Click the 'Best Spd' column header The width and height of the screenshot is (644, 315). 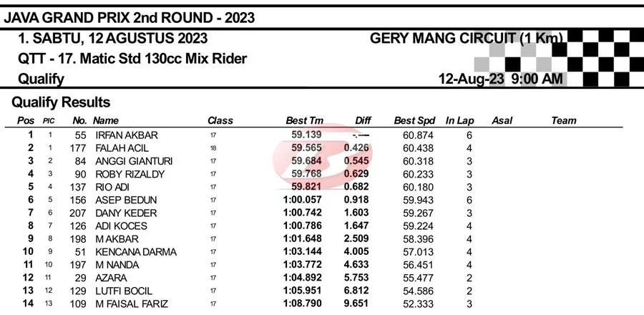(414, 121)
